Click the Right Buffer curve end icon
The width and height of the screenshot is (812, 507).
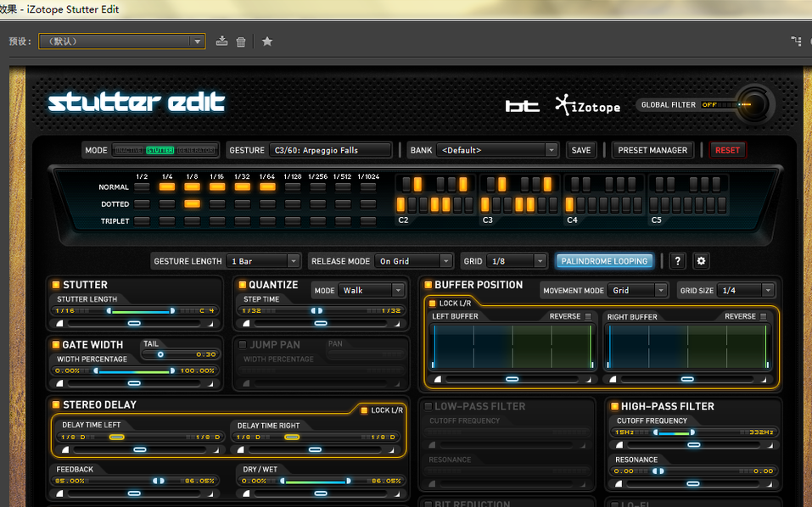pyautogui.click(x=764, y=380)
